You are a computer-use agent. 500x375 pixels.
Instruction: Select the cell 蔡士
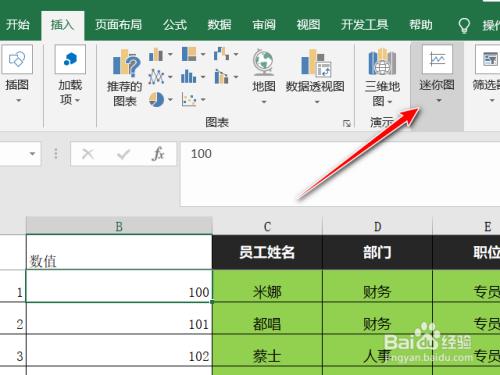(x=267, y=351)
